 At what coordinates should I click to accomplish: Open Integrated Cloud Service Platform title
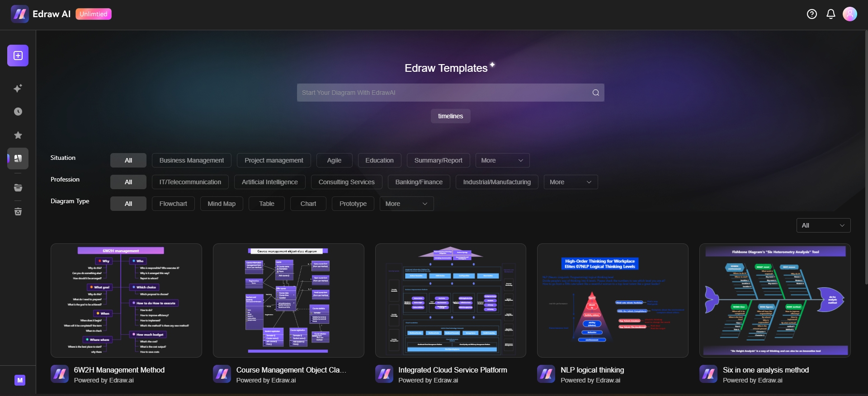(x=453, y=370)
